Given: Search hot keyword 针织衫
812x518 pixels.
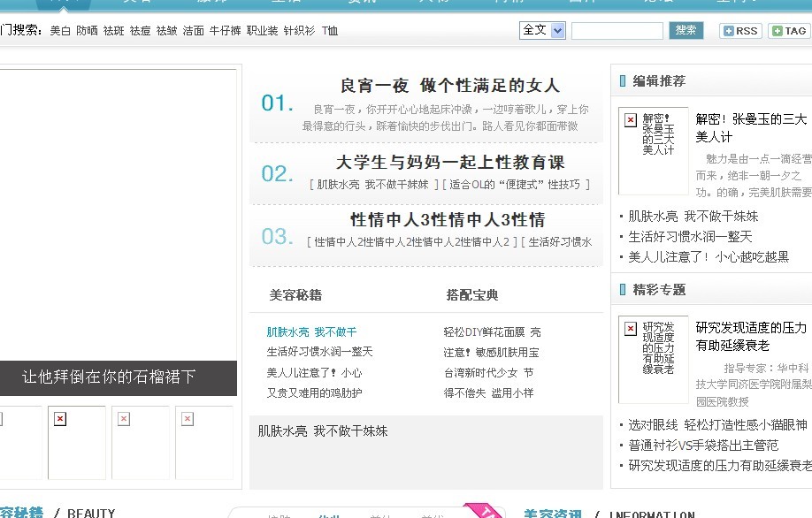Looking at the screenshot, I should click(299, 31).
